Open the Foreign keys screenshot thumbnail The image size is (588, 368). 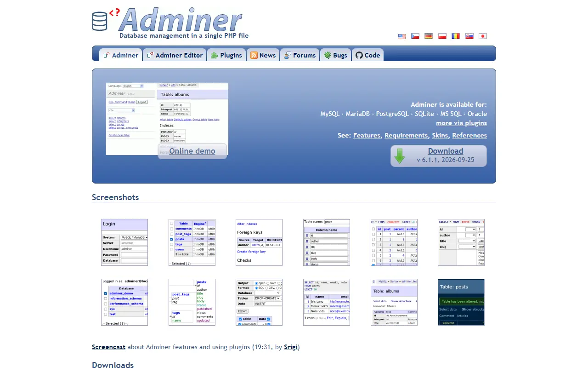tap(259, 242)
